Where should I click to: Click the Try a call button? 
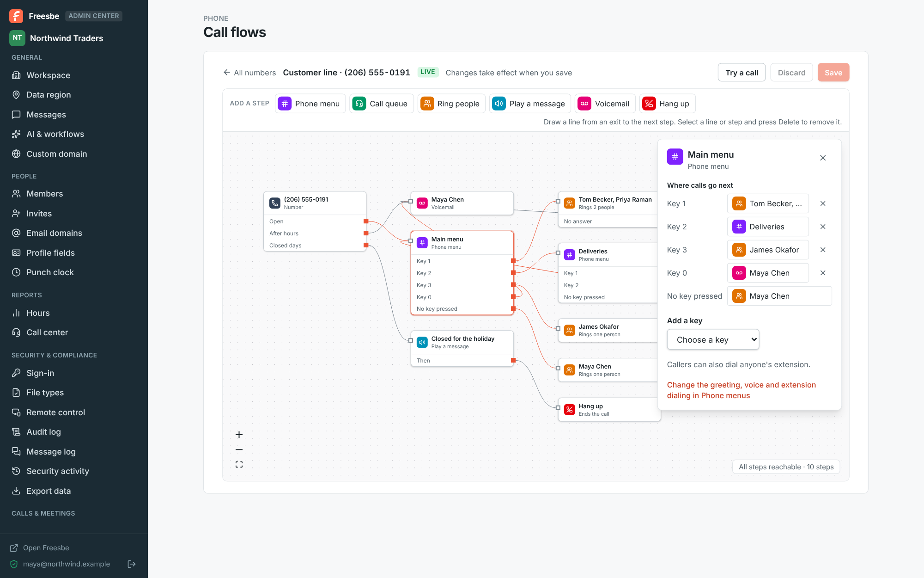(x=742, y=73)
